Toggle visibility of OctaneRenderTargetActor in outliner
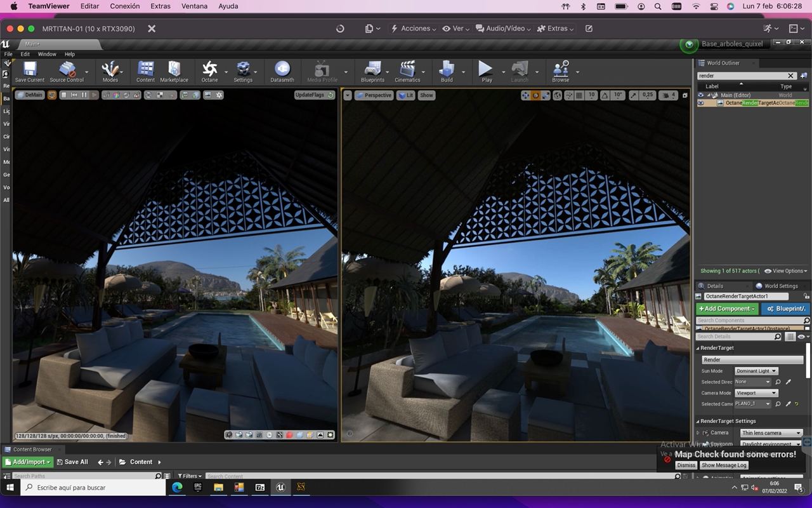Viewport: 812px width, 508px height. click(701, 103)
